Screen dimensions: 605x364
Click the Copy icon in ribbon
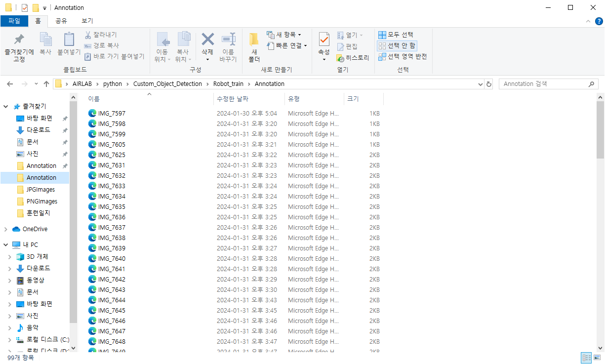click(x=45, y=40)
